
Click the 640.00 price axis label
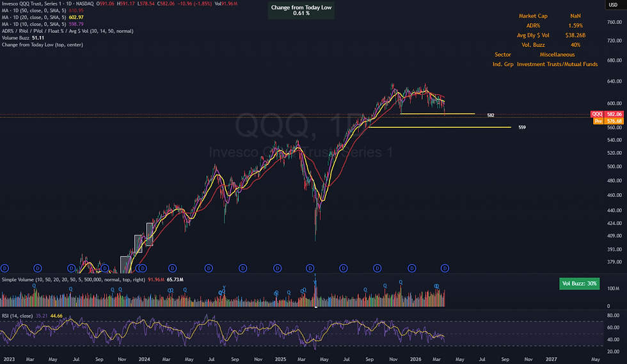[615, 81]
